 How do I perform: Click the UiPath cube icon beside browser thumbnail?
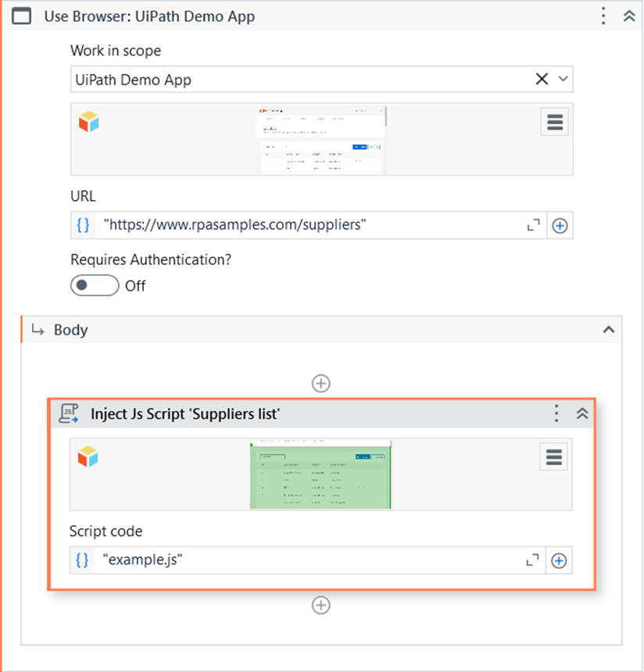pos(88,121)
